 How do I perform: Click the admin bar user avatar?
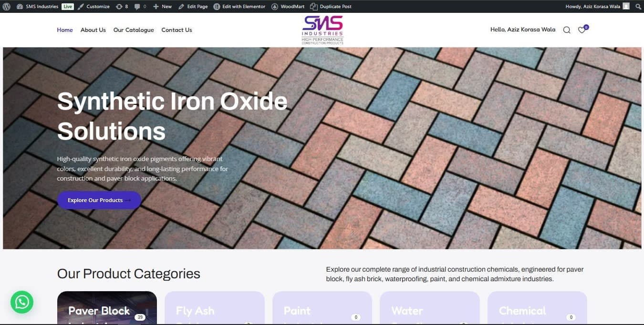(626, 7)
